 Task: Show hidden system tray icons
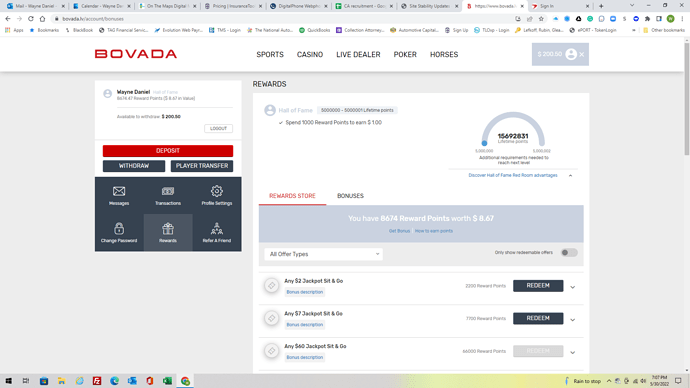609,381
